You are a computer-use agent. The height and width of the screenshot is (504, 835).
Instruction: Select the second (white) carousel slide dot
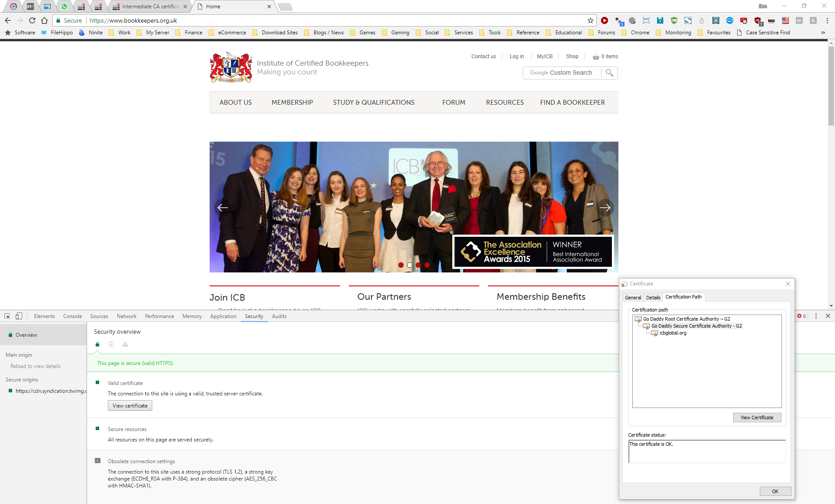coord(410,265)
